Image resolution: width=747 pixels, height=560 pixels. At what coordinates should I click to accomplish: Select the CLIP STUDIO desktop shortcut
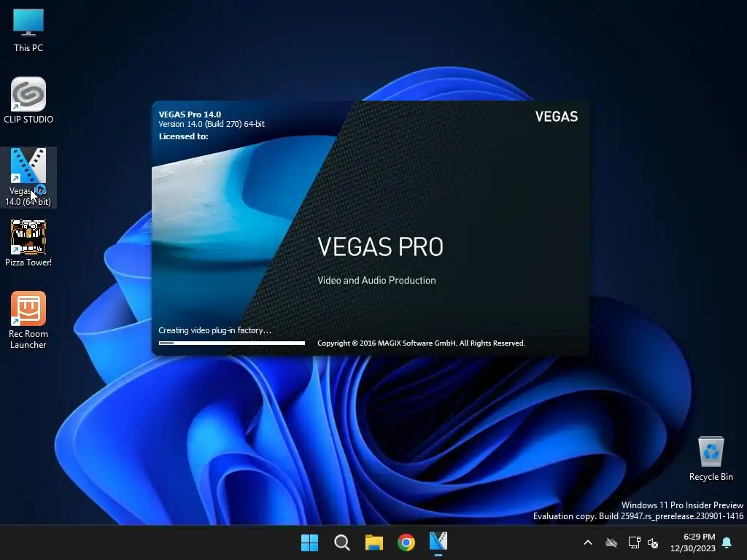(x=28, y=101)
